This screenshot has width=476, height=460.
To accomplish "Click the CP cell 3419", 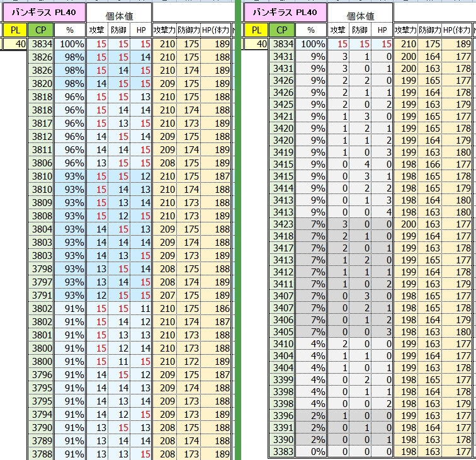I will [282, 152].
